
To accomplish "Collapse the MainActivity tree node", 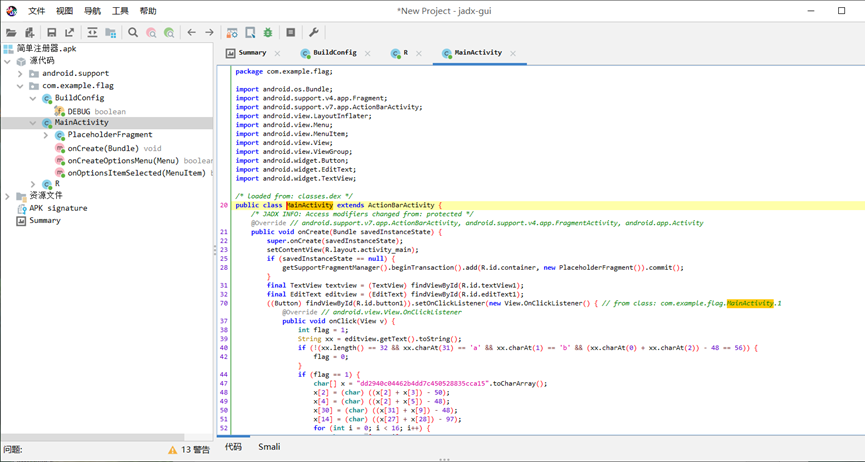I will coord(33,123).
